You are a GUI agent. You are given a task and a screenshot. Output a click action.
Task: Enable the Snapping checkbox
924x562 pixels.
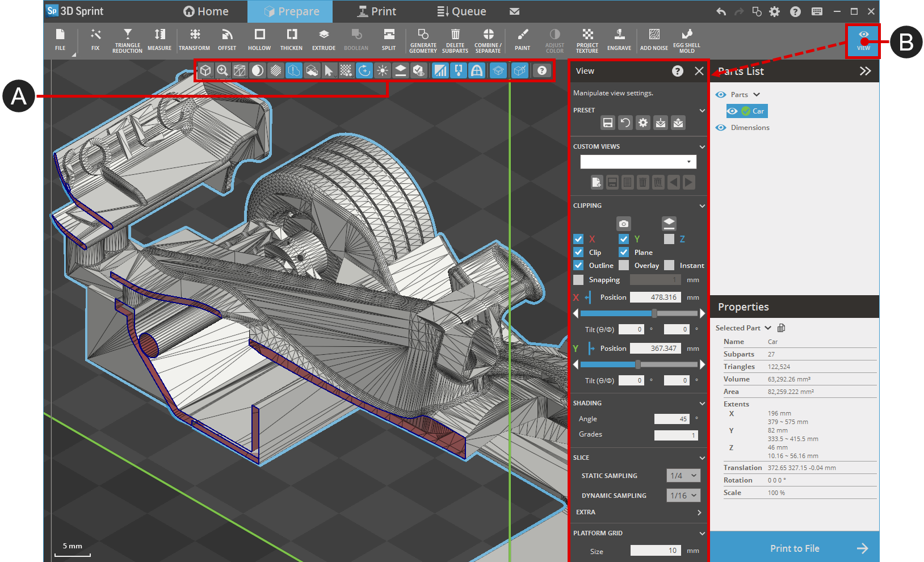click(578, 280)
